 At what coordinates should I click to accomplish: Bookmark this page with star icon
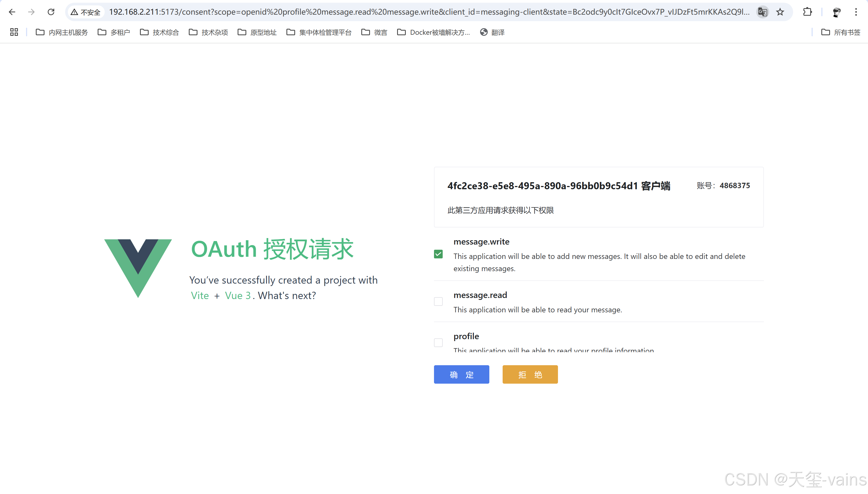(x=780, y=12)
